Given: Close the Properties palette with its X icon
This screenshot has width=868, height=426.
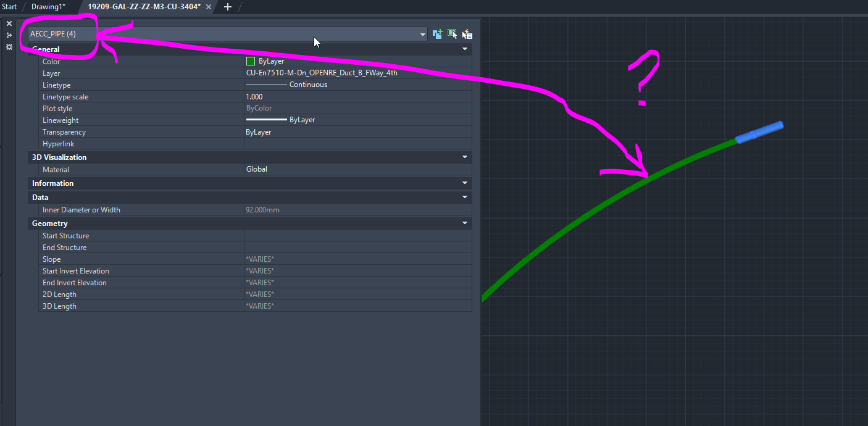Looking at the screenshot, I should point(9,23).
